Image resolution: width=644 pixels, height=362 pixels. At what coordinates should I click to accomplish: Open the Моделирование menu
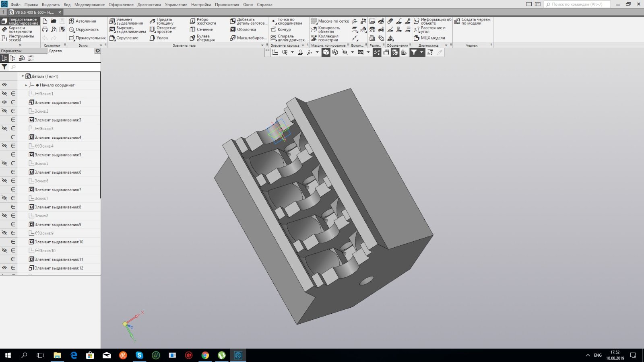tap(89, 4)
